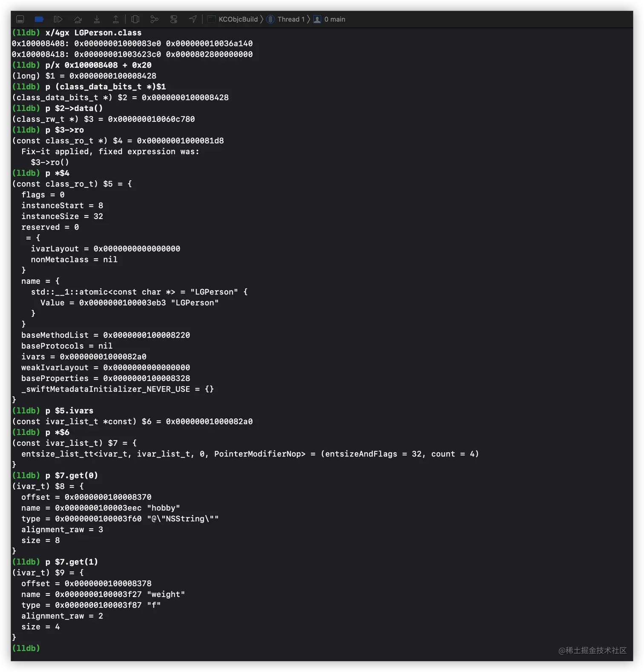Open the Debug View Hierarchy tool

point(135,19)
